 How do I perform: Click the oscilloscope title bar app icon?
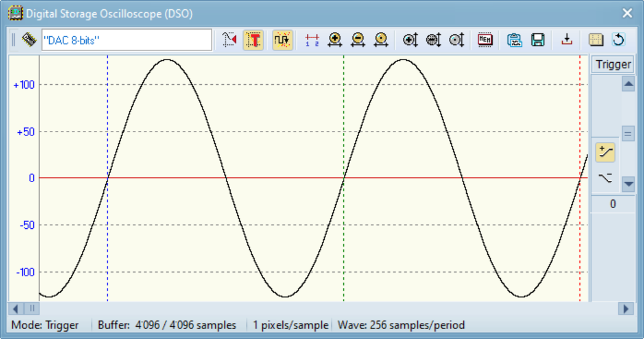[15, 13]
